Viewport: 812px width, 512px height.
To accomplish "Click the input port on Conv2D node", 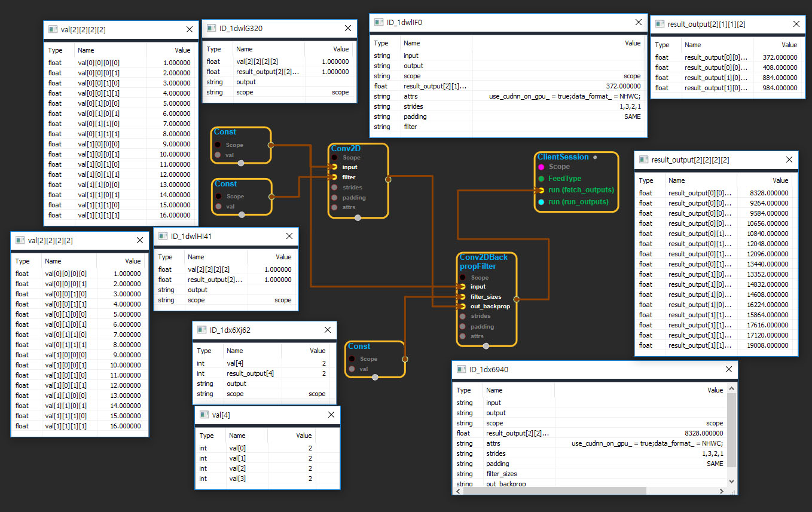I will [334, 167].
